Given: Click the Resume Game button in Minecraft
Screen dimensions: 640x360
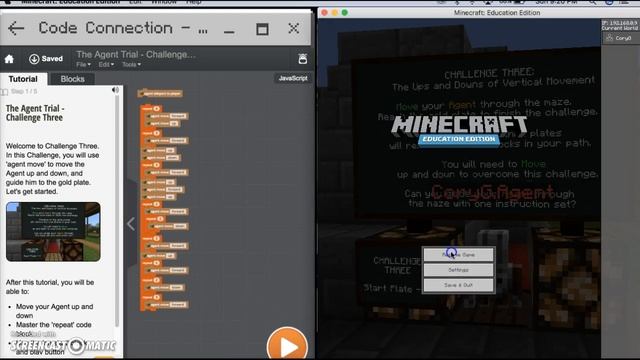Looking at the screenshot, I should click(458, 255).
